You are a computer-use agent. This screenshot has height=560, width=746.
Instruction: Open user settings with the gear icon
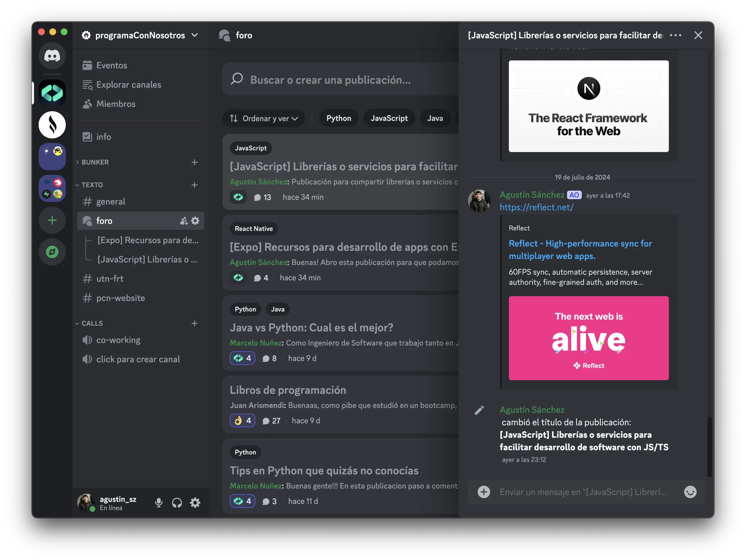(x=195, y=503)
